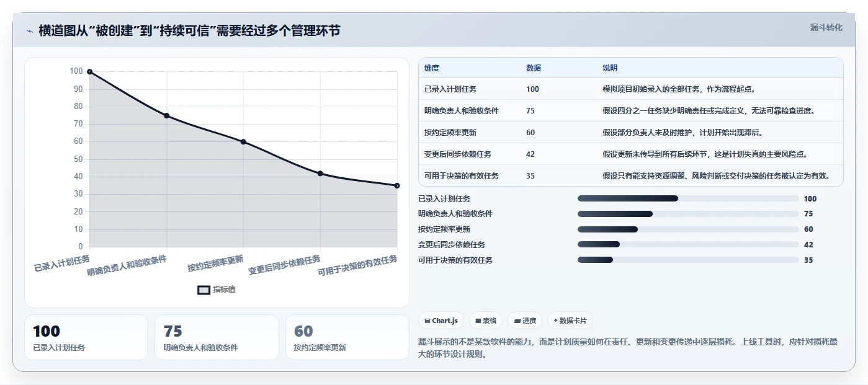This screenshot has width=868, height=385.
Task: Click x-axis label 明确负责人和验收条件
Action: pyautogui.click(x=127, y=266)
